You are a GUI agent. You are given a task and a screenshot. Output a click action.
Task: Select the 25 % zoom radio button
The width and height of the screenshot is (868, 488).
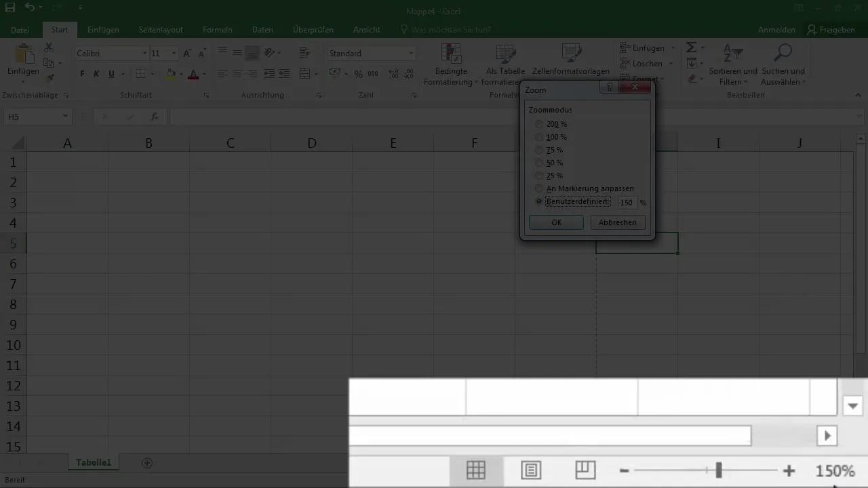[x=539, y=176]
